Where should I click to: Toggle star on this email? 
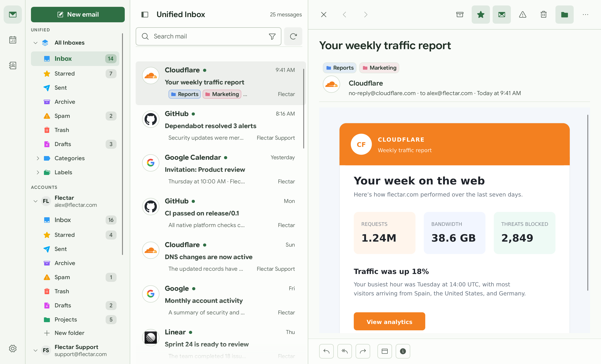(x=481, y=15)
